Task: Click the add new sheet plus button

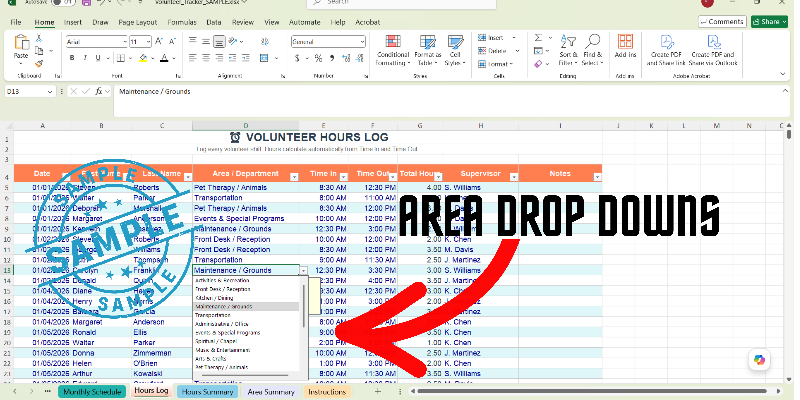Action: coord(378,391)
